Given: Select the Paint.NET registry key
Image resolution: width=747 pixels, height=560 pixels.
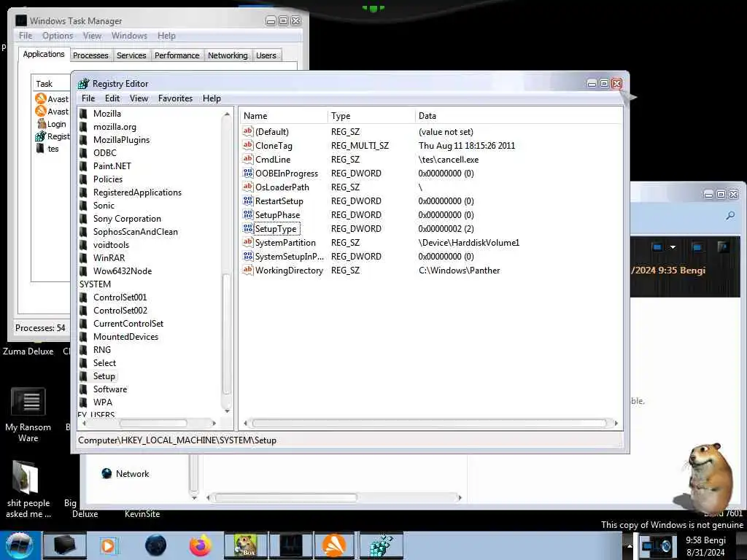Looking at the screenshot, I should (x=112, y=166).
